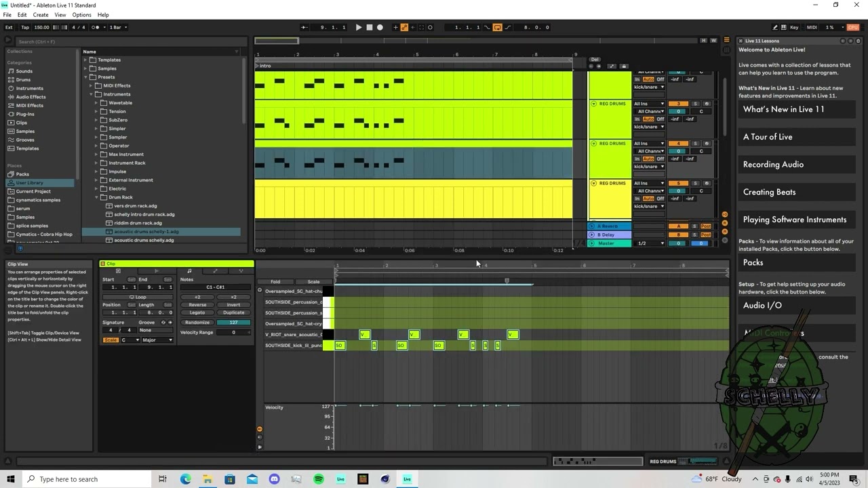Adjust the Velocity Range slider

tap(233, 333)
